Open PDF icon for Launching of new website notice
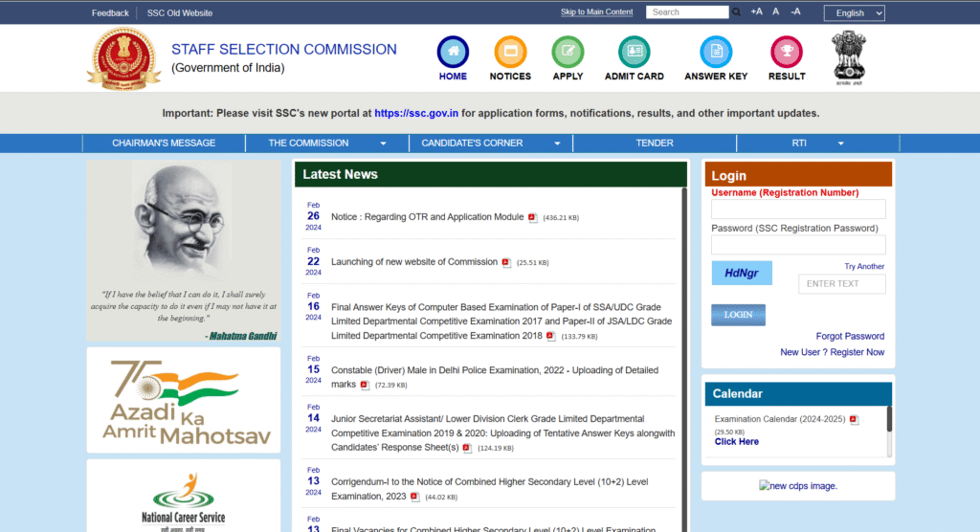The image size is (980, 532). 506,262
